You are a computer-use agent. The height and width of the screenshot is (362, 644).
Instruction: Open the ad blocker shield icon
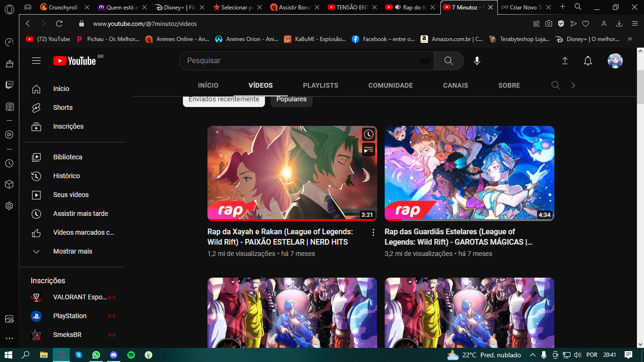[561, 24]
